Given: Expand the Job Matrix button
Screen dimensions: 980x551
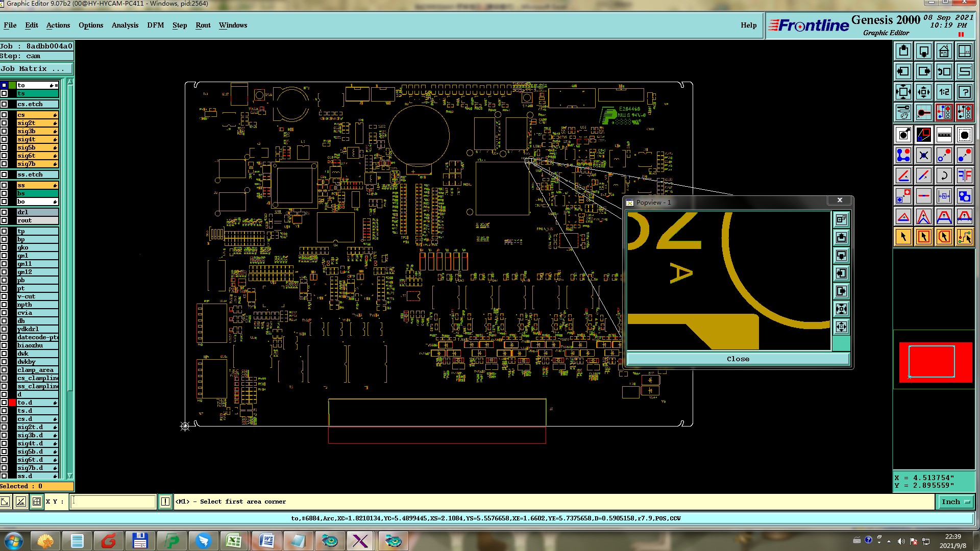Looking at the screenshot, I should click(x=36, y=68).
